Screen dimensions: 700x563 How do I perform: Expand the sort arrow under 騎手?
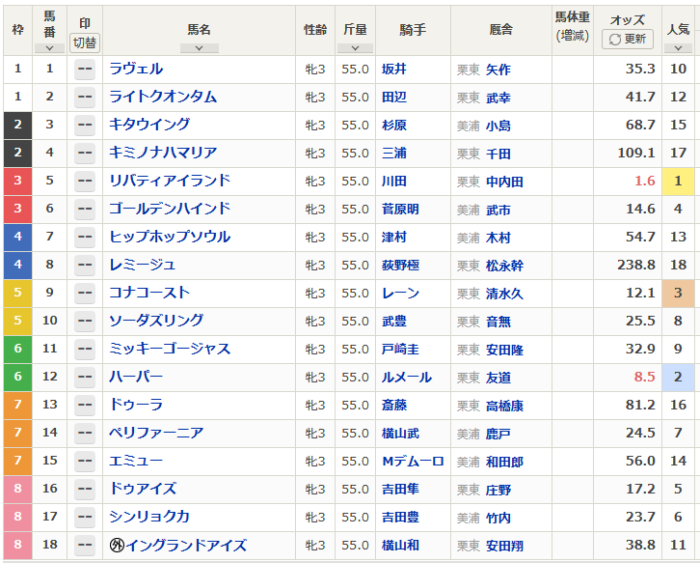[x=413, y=47]
